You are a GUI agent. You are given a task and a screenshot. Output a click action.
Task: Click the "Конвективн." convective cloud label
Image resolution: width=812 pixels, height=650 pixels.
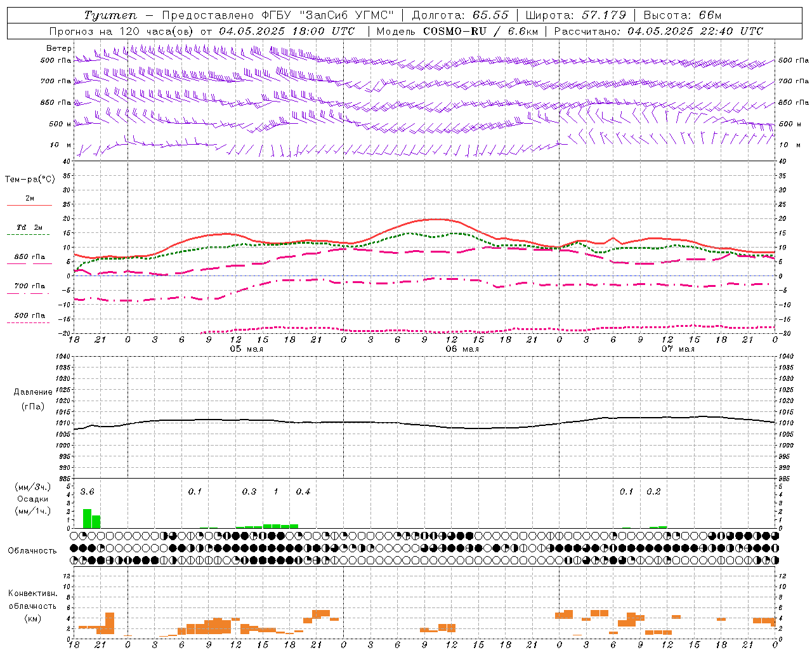point(32,594)
